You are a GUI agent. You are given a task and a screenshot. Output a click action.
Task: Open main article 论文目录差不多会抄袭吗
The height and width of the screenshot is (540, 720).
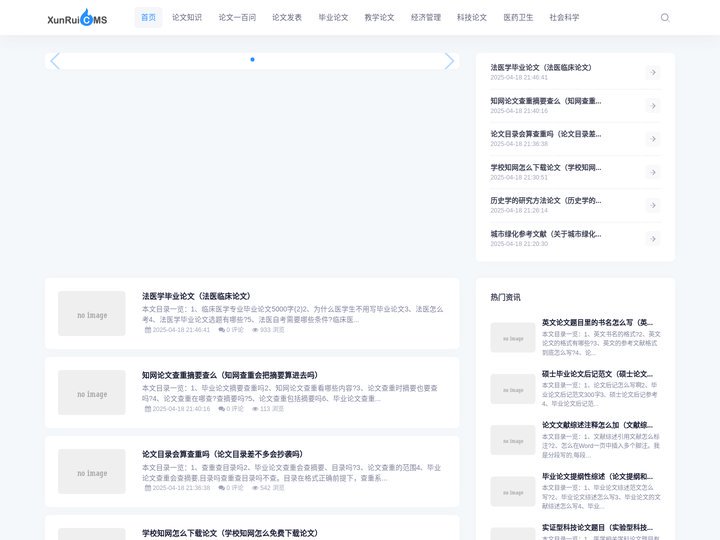pyautogui.click(x=223, y=454)
